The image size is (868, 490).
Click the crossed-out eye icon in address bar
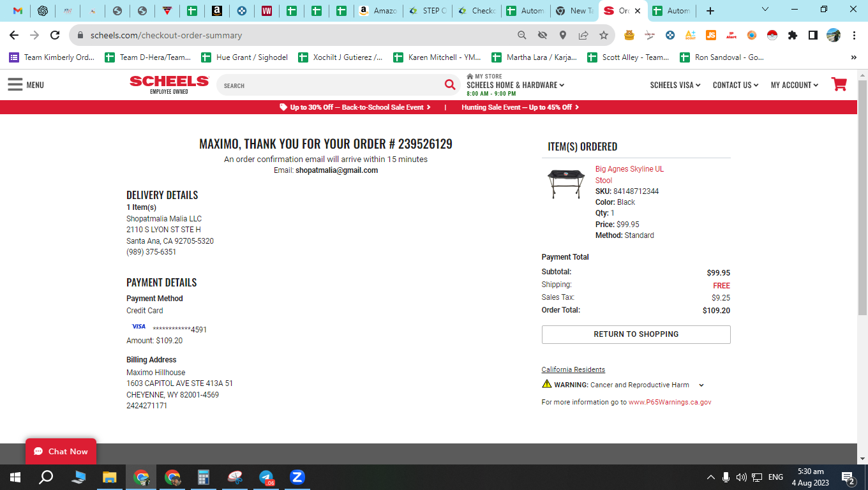pos(542,35)
